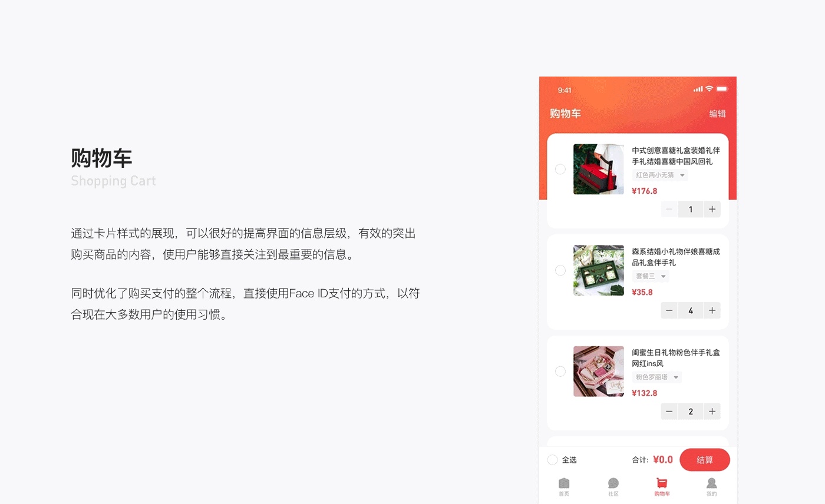Expand the 红色两小无猜 variant dropdown

[660, 175]
